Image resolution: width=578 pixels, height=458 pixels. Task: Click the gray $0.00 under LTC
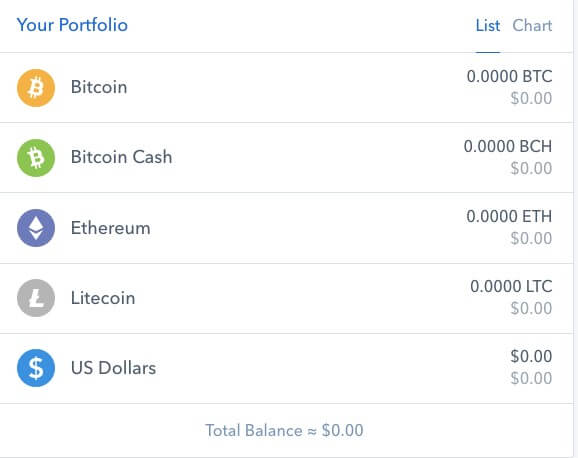(x=531, y=308)
